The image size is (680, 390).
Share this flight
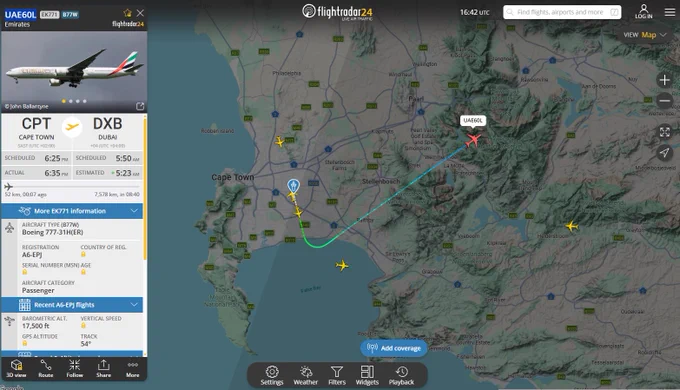(x=104, y=368)
